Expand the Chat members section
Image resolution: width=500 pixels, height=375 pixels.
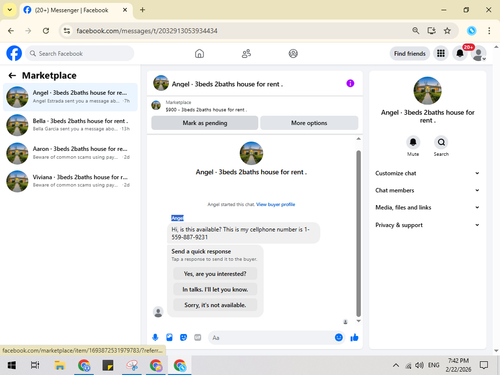[427, 190]
